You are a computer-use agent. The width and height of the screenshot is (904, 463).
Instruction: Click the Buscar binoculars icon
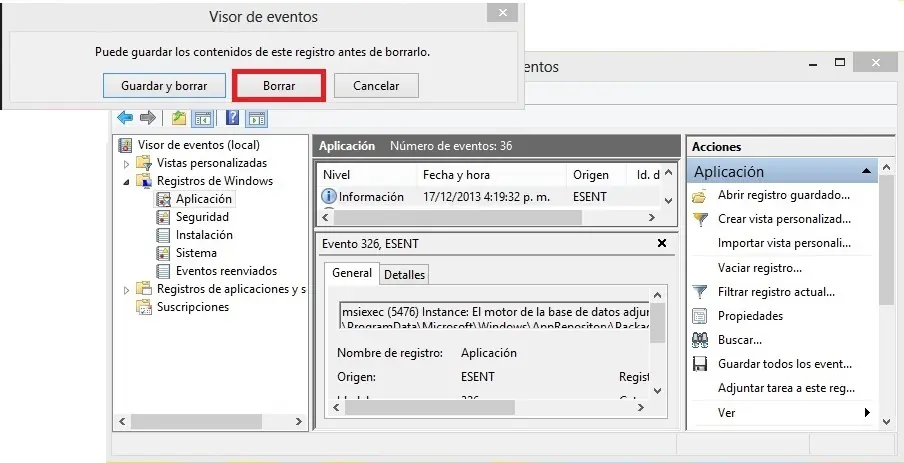click(699, 340)
